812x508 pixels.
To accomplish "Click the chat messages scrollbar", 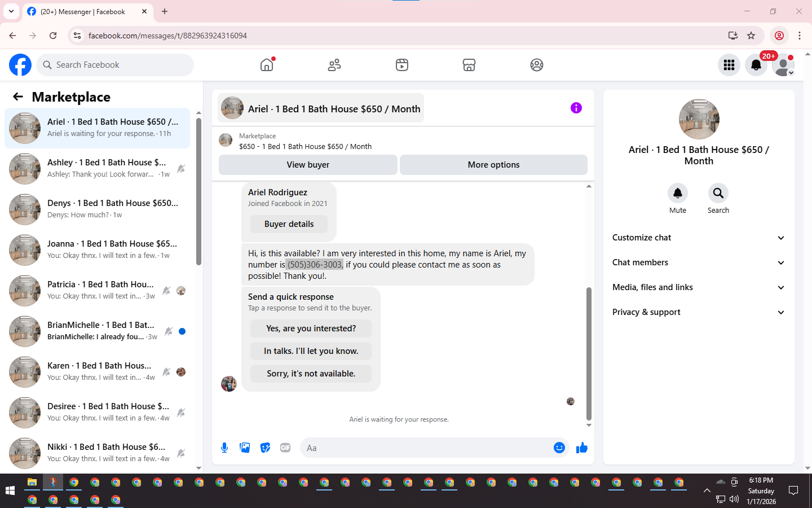I will (x=589, y=354).
